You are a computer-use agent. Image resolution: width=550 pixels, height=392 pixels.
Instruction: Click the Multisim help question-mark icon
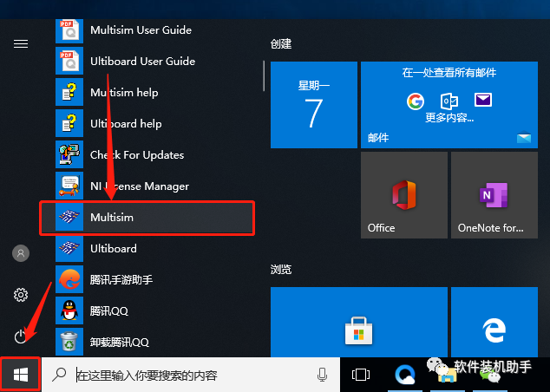69,92
